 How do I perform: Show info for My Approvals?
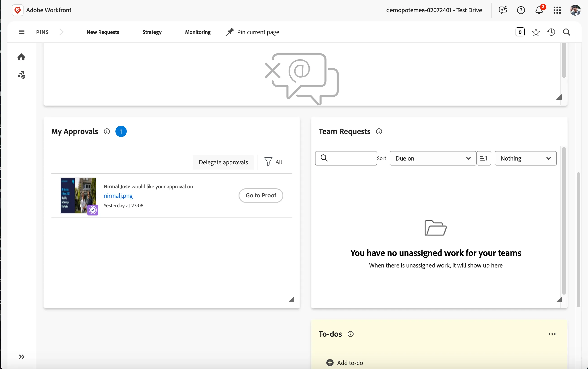point(107,131)
